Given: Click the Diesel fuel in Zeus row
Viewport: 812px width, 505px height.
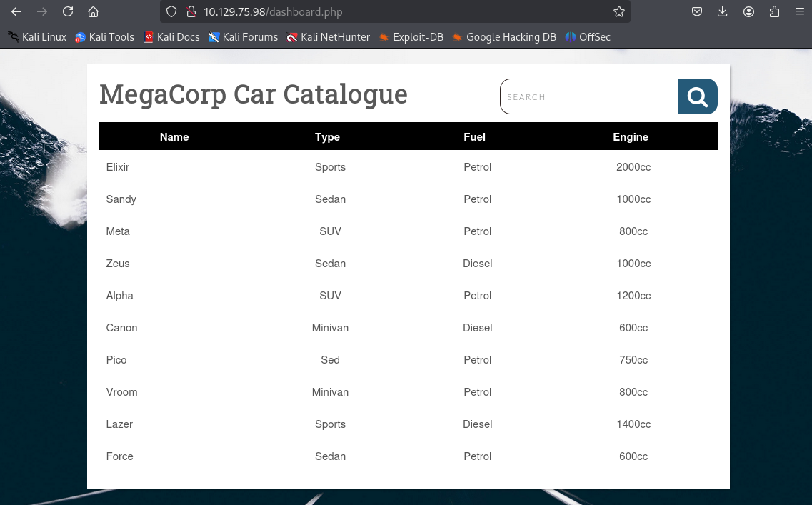Looking at the screenshot, I should (478, 263).
